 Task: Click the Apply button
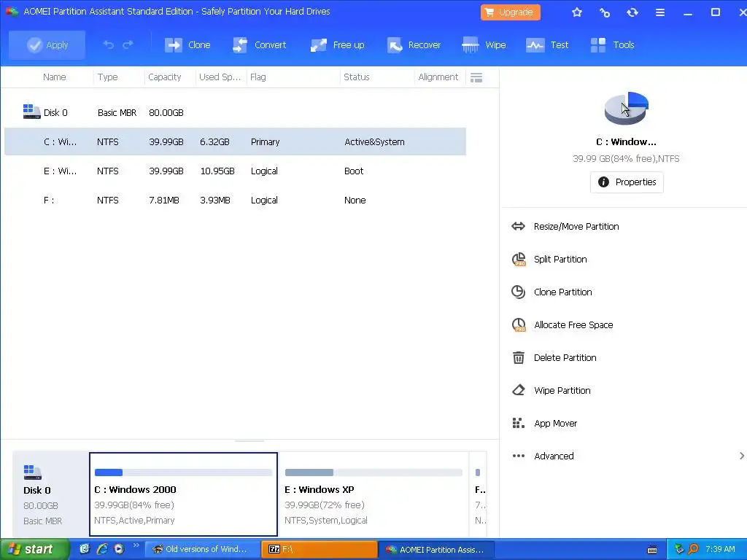47,44
